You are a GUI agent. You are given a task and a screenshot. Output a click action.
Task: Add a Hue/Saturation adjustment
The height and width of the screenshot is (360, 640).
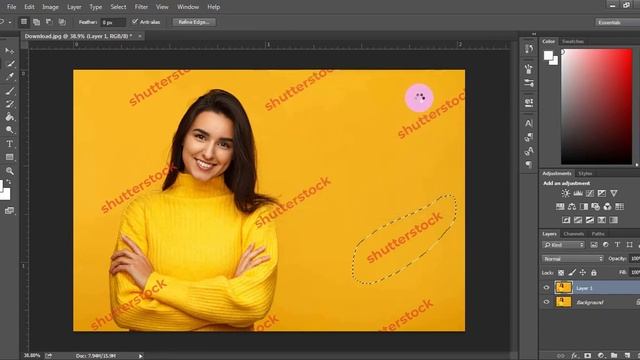pyautogui.click(x=560, y=207)
